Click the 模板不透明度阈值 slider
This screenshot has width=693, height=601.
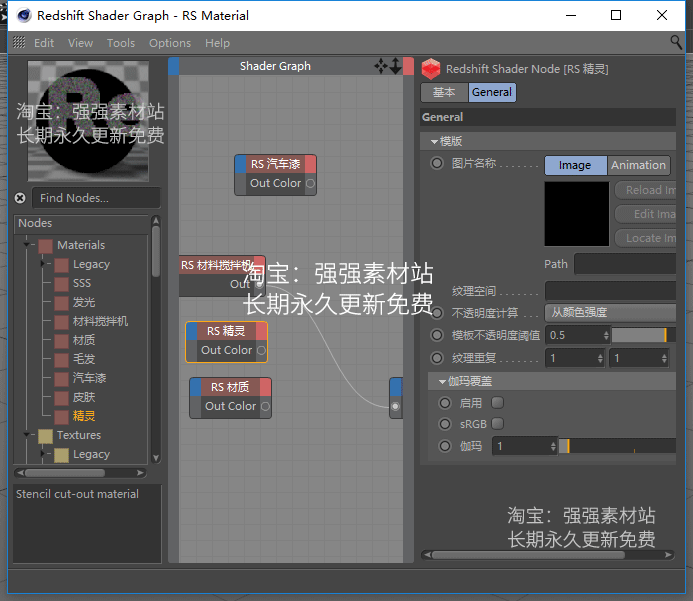coord(644,335)
